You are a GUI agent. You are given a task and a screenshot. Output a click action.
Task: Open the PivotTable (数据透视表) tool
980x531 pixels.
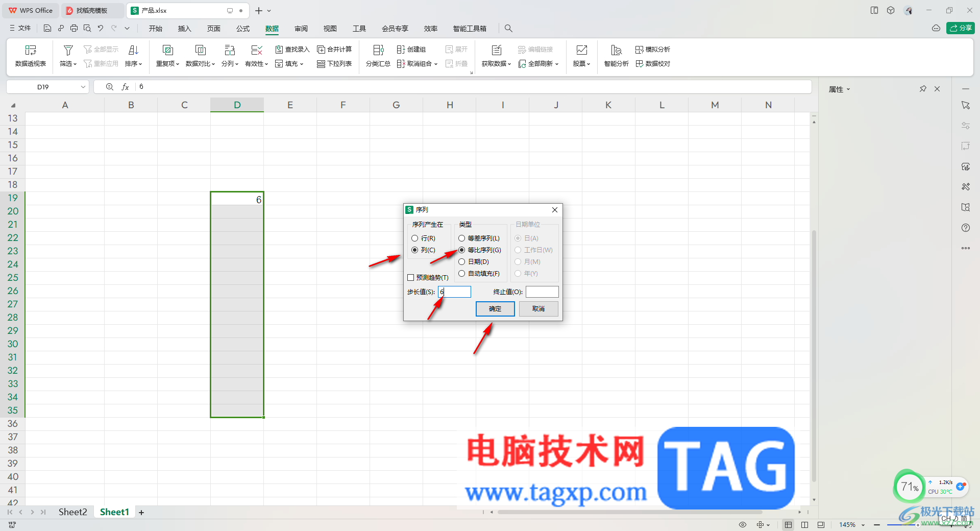[31, 56]
